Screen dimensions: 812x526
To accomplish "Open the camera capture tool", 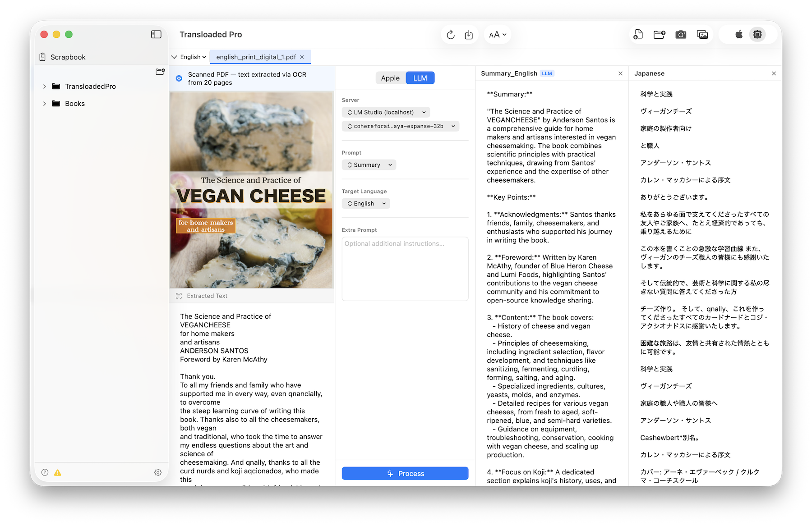I will coord(681,34).
